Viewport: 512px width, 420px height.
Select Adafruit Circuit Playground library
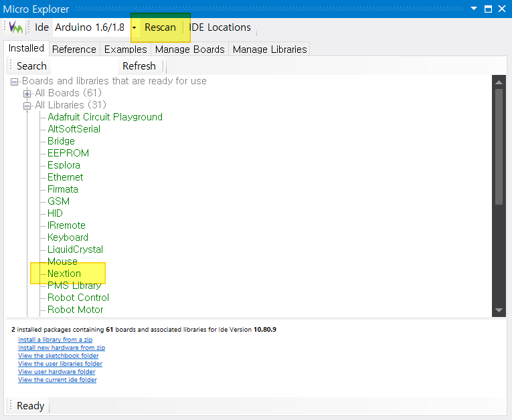[105, 117]
